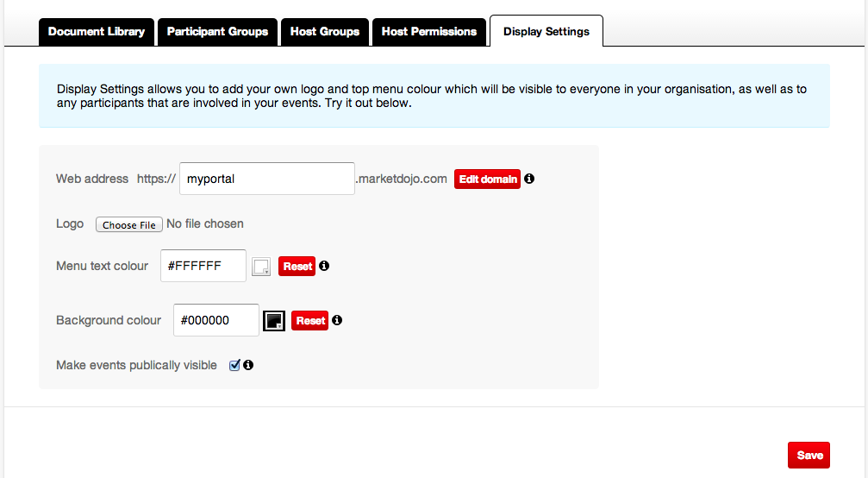Select the Host Permissions tab

[x=429, y=32]
